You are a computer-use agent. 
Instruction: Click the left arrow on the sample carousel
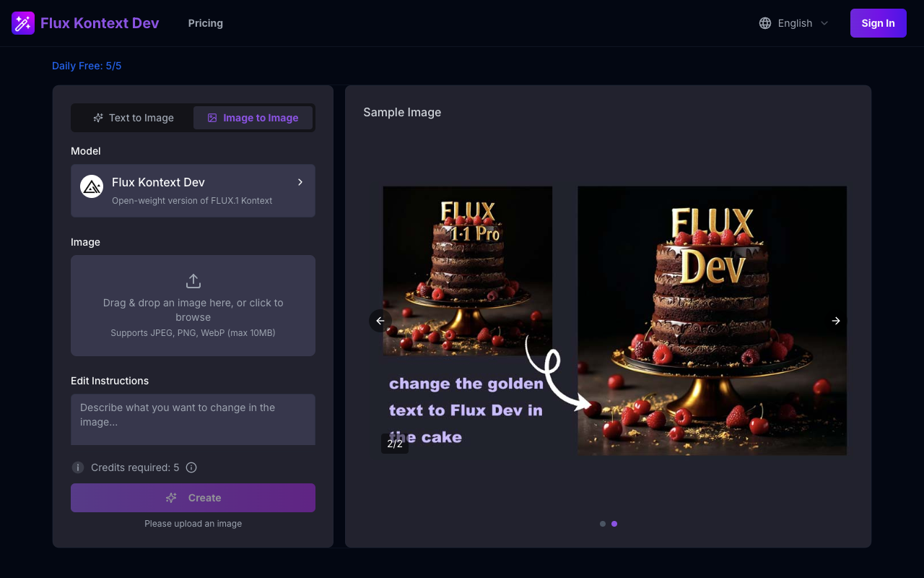coord(380,320)
